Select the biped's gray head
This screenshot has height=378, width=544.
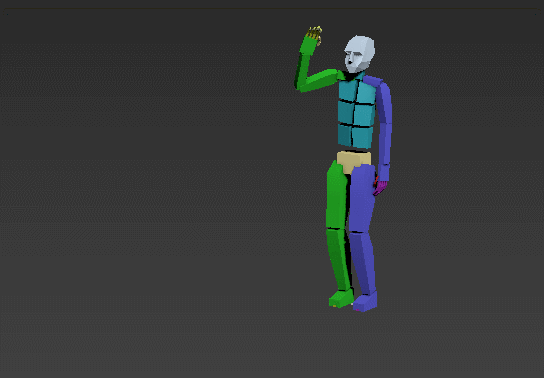pyautogui.click(x=360, y=54)
